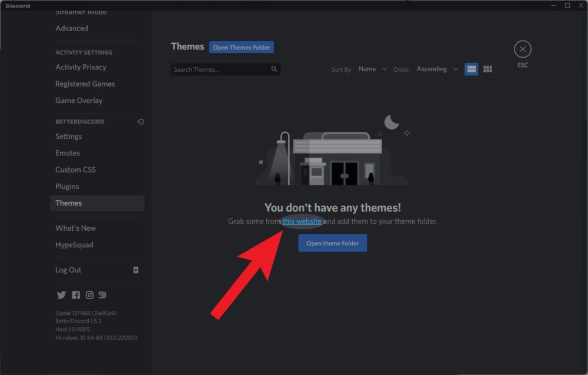Switch to the Plugins settings page
Image resolution: width=588 pixels, height=375 pixels.
pos(67,186)
